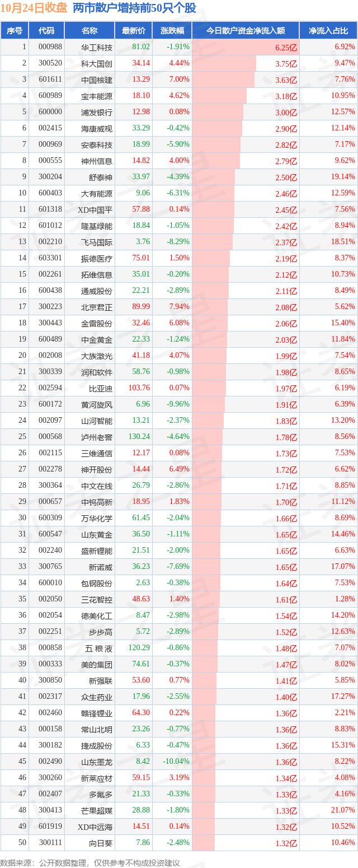Select stock name 盛新锂能
The height and width of the screenshot is (868, 358).
pos(97,550)
